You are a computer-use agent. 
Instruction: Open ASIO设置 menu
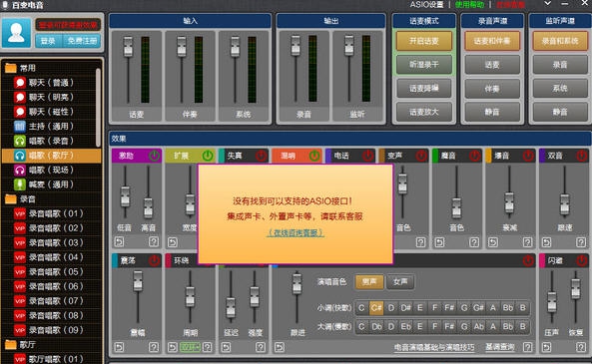click(x=426, y=5)
